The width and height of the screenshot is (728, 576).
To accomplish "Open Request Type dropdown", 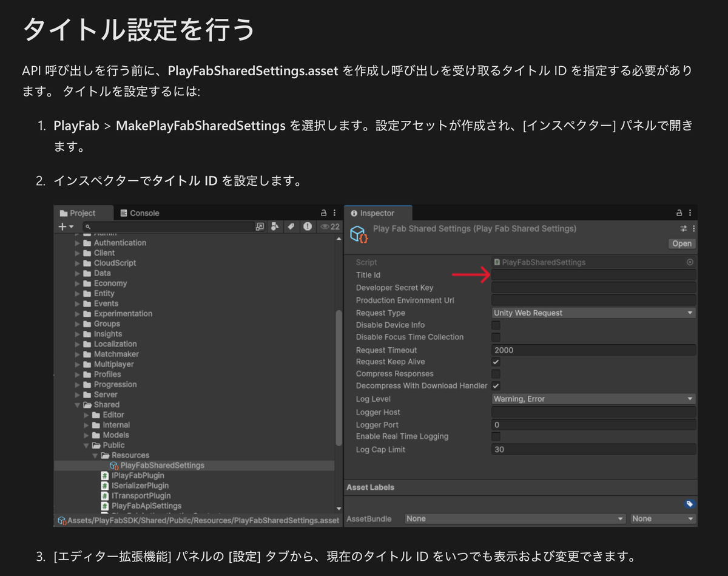I will tap(593, 313).
